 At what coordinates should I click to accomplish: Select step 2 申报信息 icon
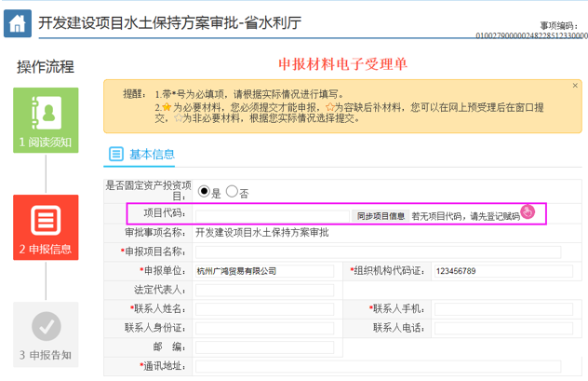46,221
